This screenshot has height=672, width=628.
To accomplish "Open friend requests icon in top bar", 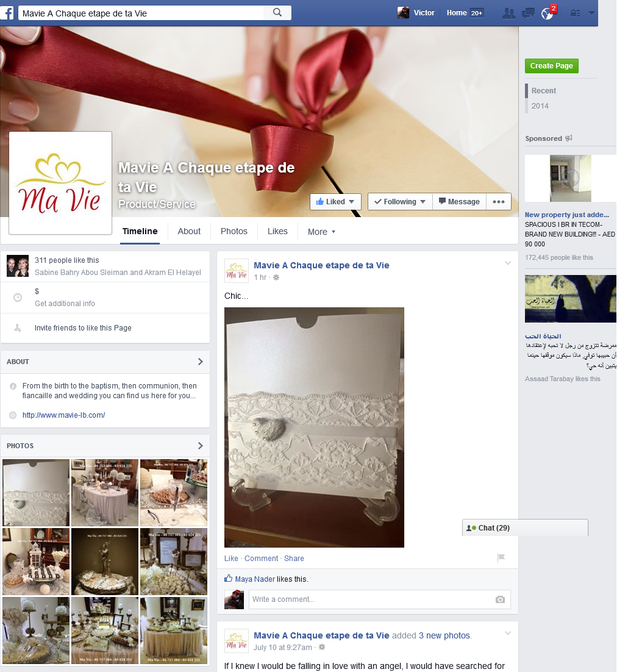I will coord(508,13).
